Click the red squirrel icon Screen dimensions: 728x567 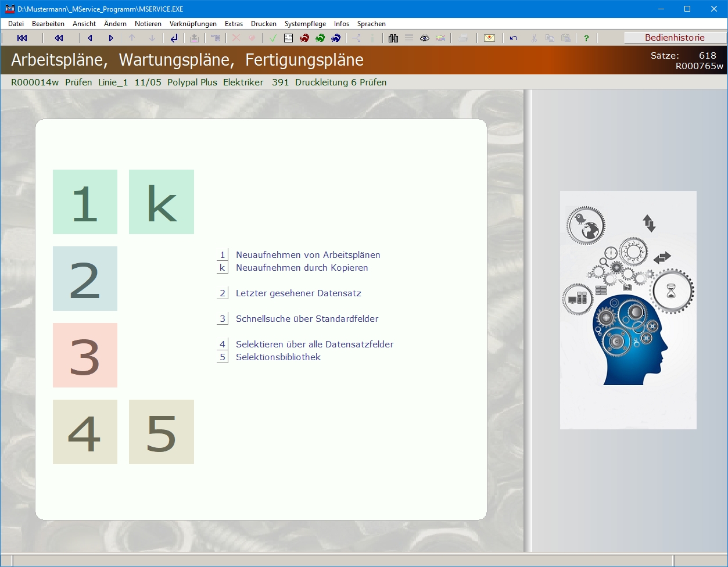[304, 38]
